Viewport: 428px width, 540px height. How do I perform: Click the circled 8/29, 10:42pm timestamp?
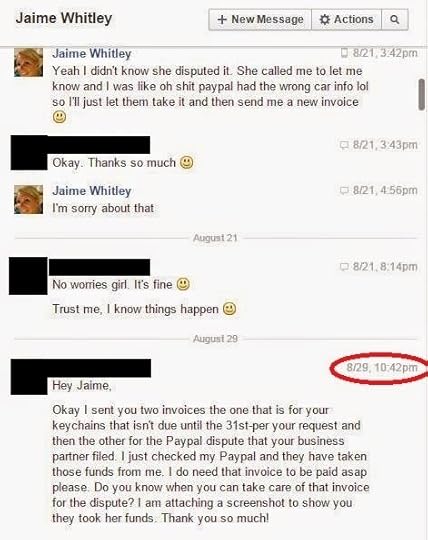coord(382,367)
